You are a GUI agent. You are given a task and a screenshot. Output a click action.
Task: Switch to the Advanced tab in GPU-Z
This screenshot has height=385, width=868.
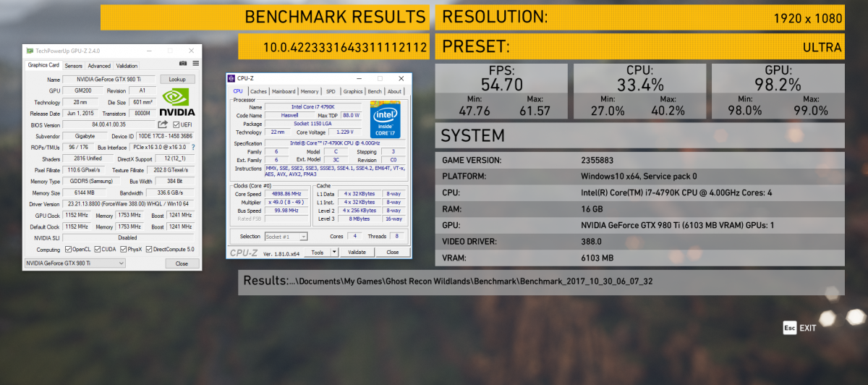pyautogui.click(x=99, y=66)
